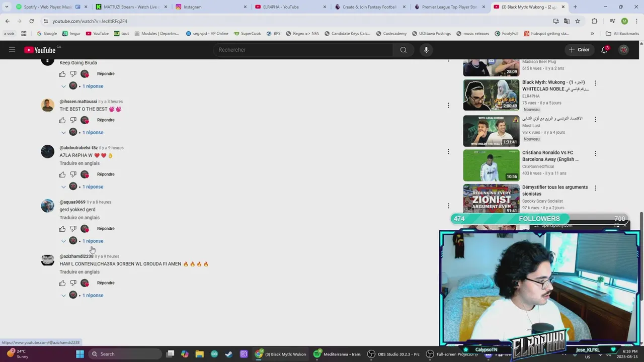Click Répondre on @azizhamdi2238 comment
Image resolution: width=644 pixels, height=362 pixels.
tap(106, 283)
